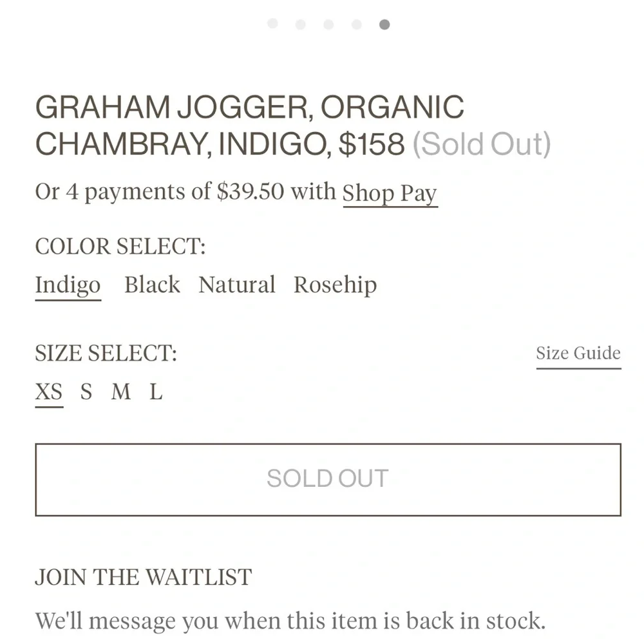Select size L

[x=155, y=392]
